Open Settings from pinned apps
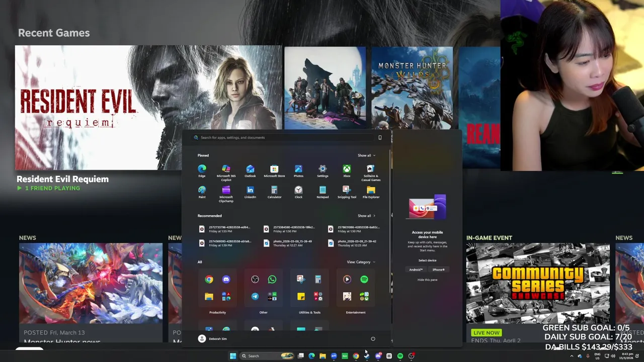 click(x=323, y=171)
